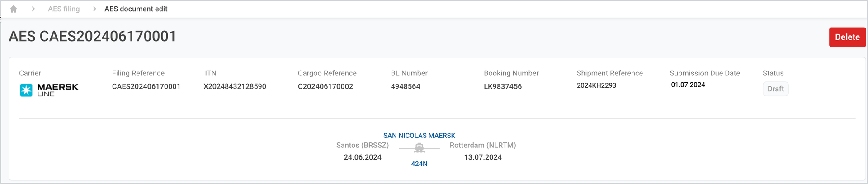Click the BL Number 4948564
The width and height of the screenshot is (868, 184).
tap(406, 86)
